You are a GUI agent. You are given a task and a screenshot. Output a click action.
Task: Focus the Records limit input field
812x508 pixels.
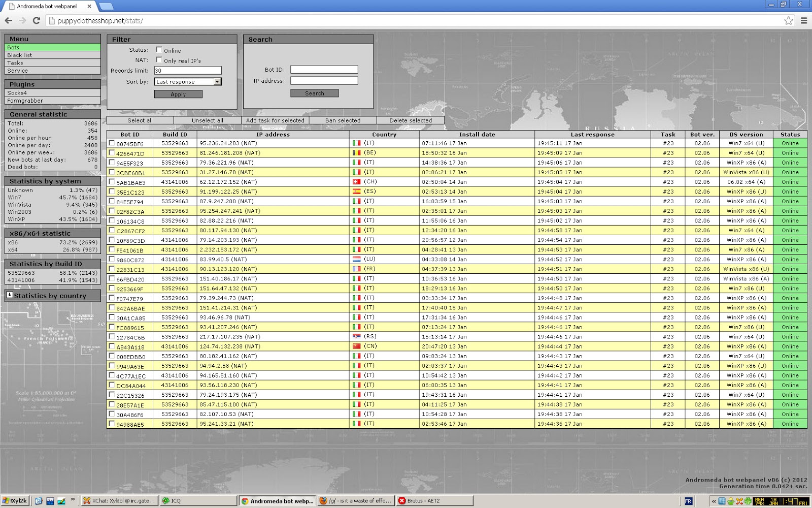point(188,71)
